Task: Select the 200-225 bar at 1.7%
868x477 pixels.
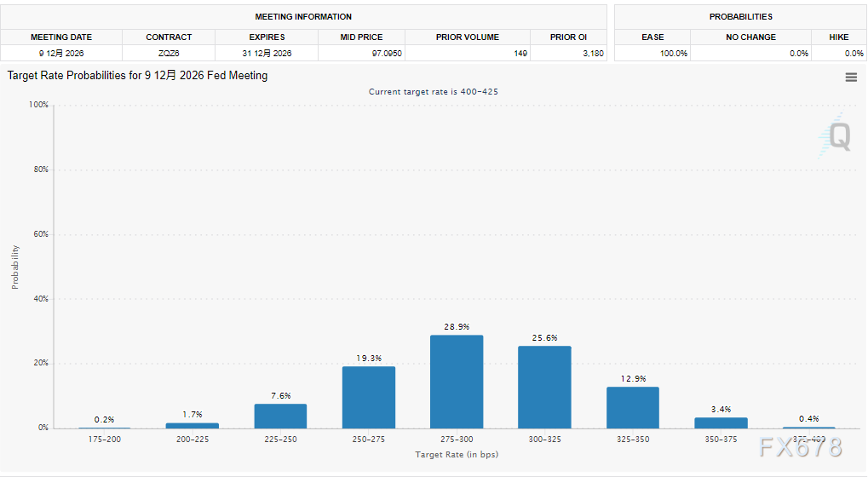Action: point(192,425)
